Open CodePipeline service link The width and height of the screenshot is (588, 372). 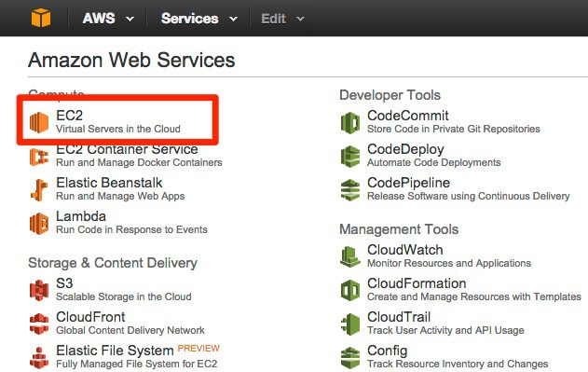coord(408,183)
